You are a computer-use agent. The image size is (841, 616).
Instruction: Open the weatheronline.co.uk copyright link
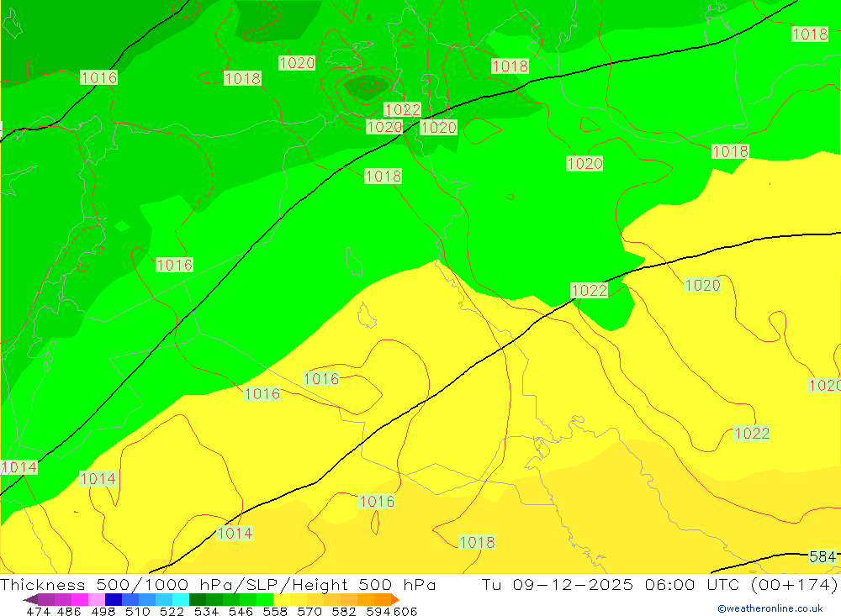(770, 608)
